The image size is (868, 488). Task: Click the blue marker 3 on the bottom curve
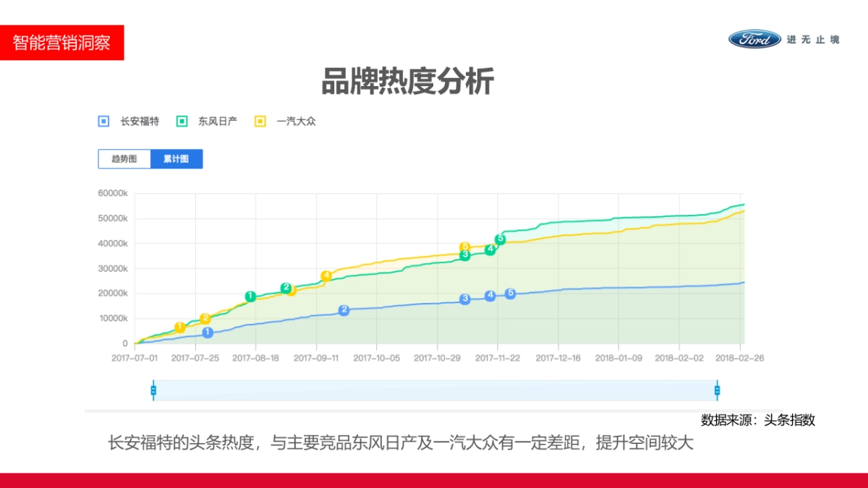[465, 299]
